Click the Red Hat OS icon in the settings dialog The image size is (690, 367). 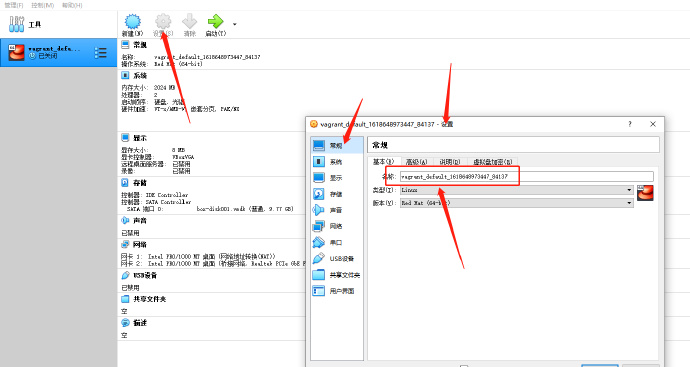[646, 193]
